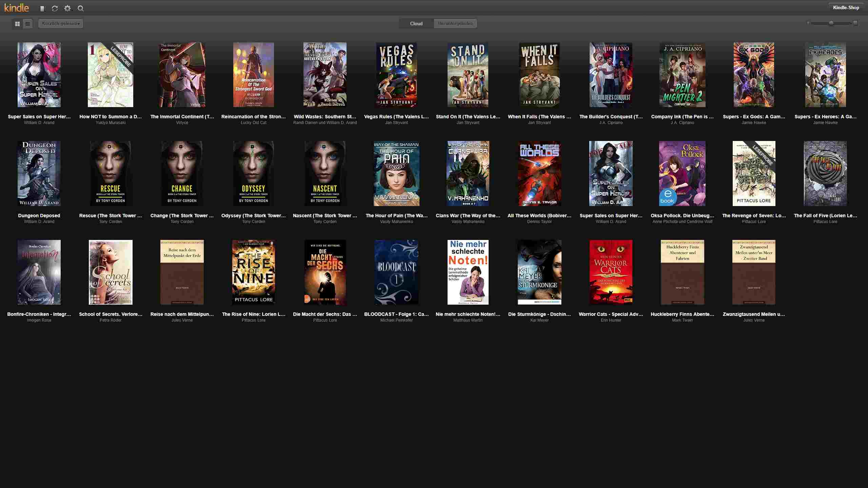The height and width of the screenshot is (488, 868).
Task: Open 'The Pen is Mightier 2' cover
Action: pos(683,75)
